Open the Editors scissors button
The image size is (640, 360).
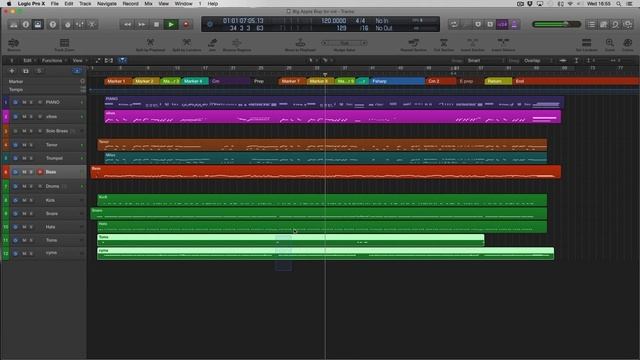pos(92,24)
